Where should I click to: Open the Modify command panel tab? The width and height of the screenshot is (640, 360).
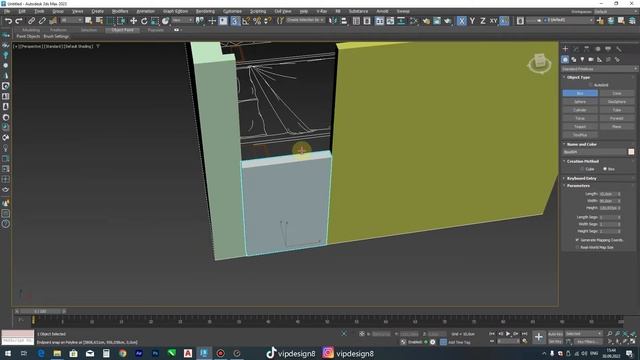click(x=576, y=49)
